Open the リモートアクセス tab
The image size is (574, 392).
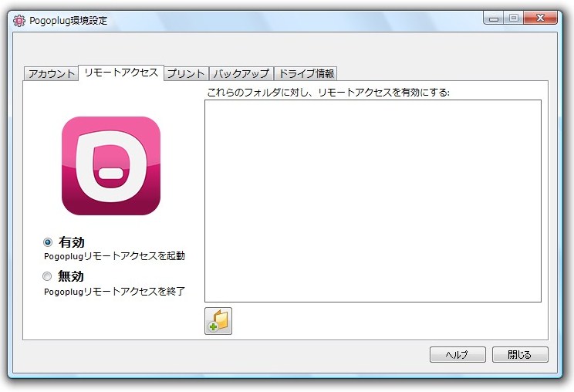point(121,73)
